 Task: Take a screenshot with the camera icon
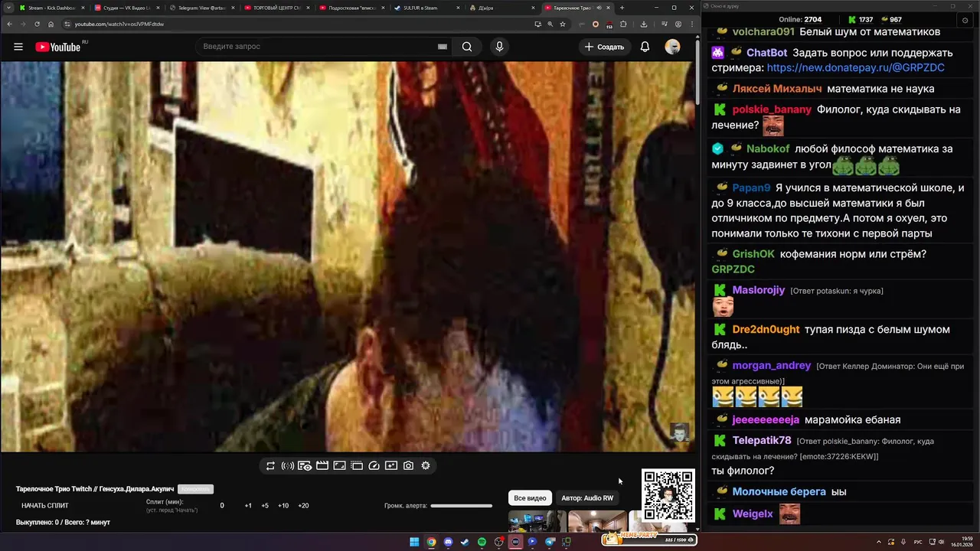click(409, 465)
